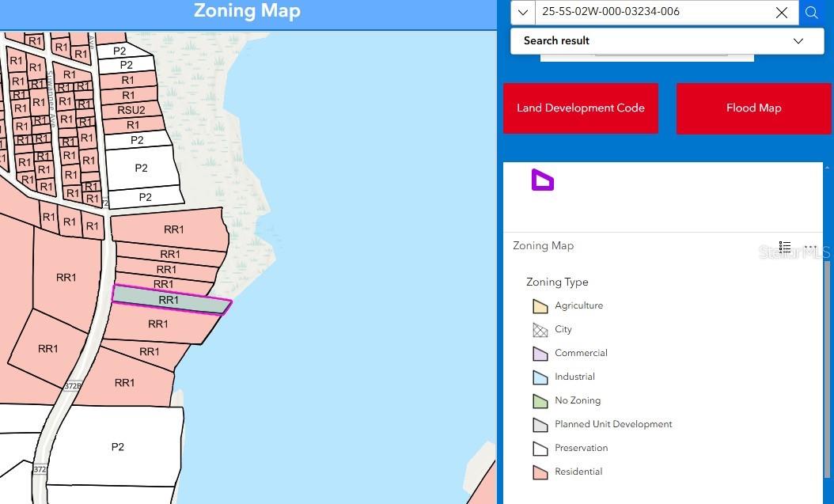Click the Preservation legend symbol

(540, 449)
